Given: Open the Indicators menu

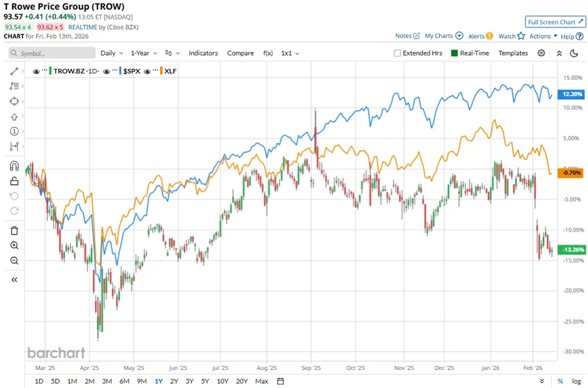Looking at the screenshot, I should [x=203, y=53].
